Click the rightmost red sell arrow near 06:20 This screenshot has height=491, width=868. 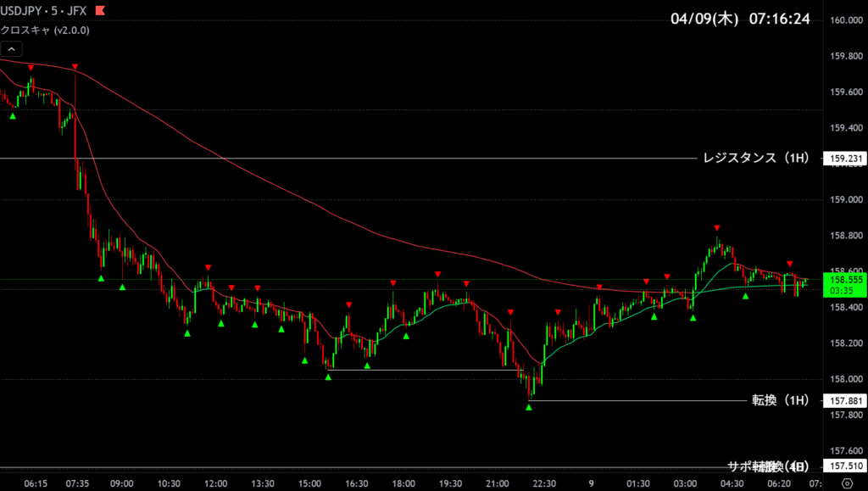[x=790, y=264]
